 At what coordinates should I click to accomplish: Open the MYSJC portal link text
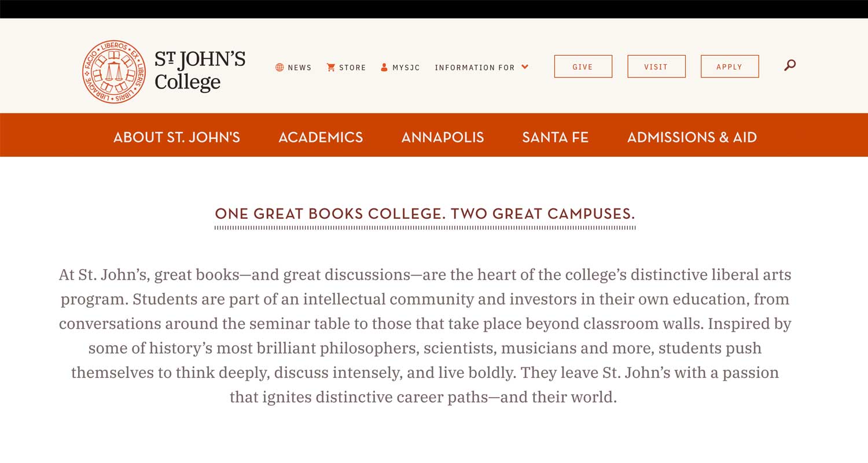pos(406,68)
